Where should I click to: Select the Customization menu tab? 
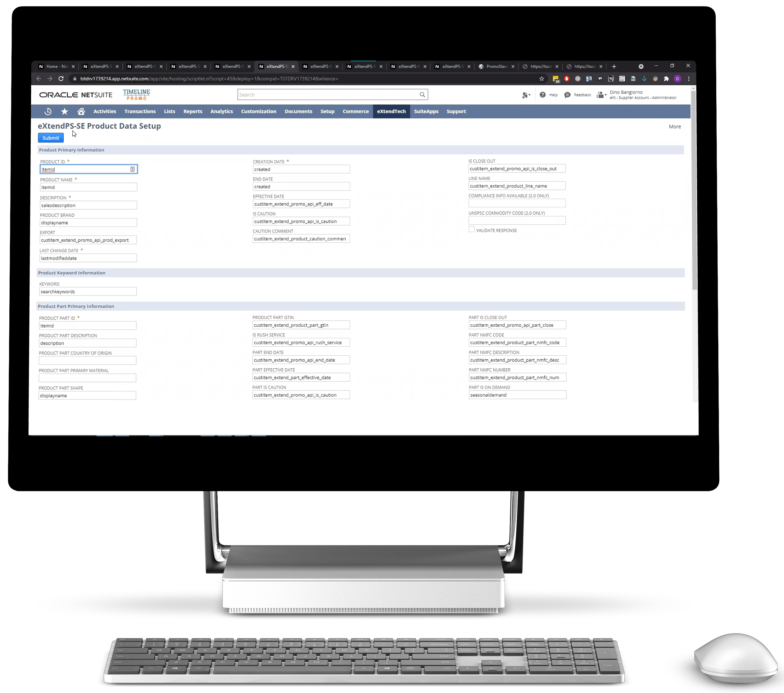tap(258, 111)
